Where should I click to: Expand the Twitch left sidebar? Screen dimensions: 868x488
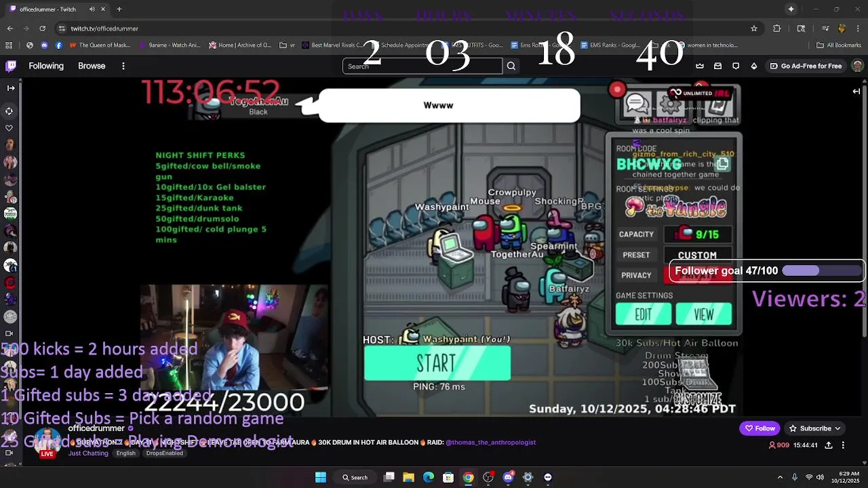pyautogui.click(x=10, y=88)
